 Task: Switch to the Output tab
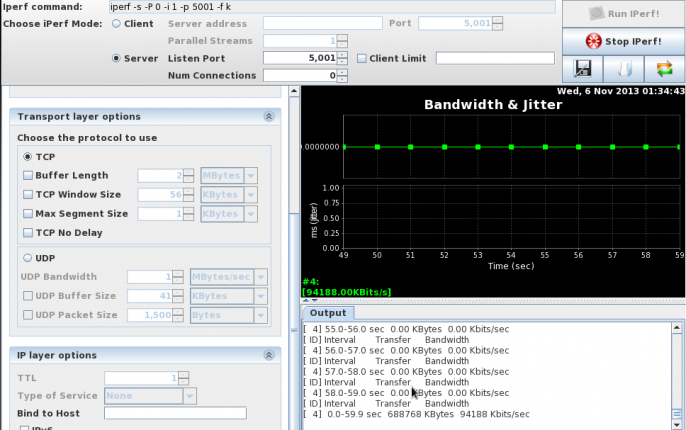pyautogui.click(x=327, y=313)
